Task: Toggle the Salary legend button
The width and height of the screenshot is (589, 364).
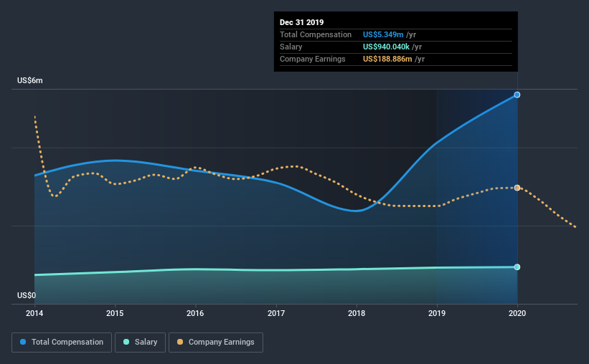Action: (x=140, y=343)
